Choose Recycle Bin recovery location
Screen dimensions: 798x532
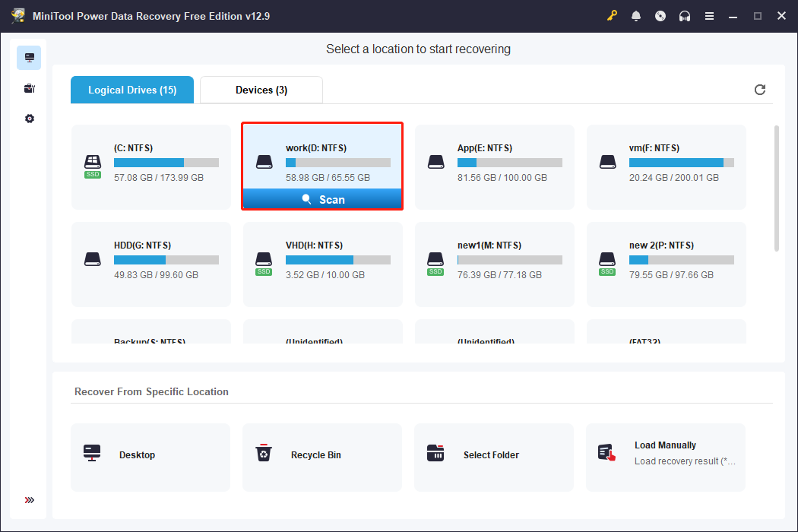322,458
